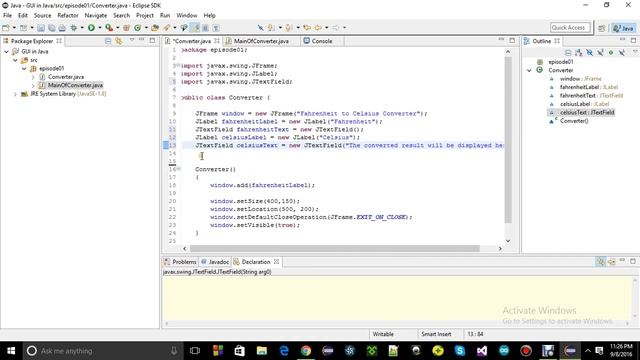Click the editor horizontal scrollbar
The height and width of the screenshot is (360, 640).
click(x=335, y=248)
